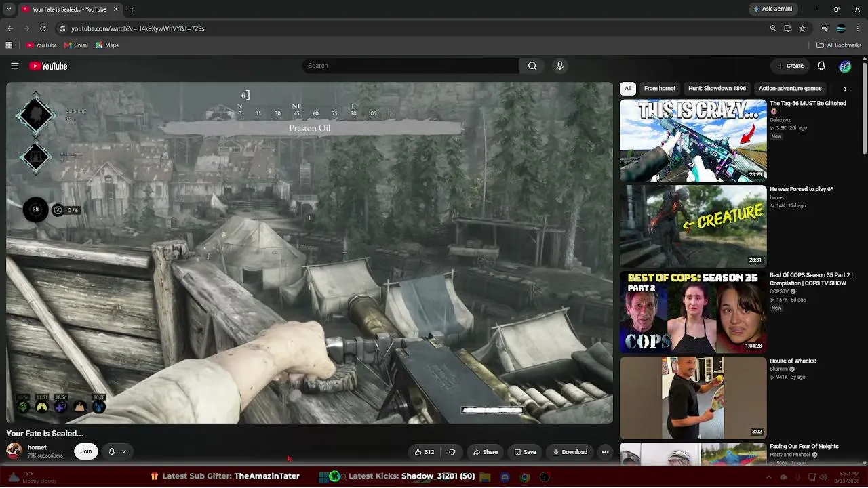
Task: Open Gmail bookmark
Action: pyautogui.click(x=76, y=45)
